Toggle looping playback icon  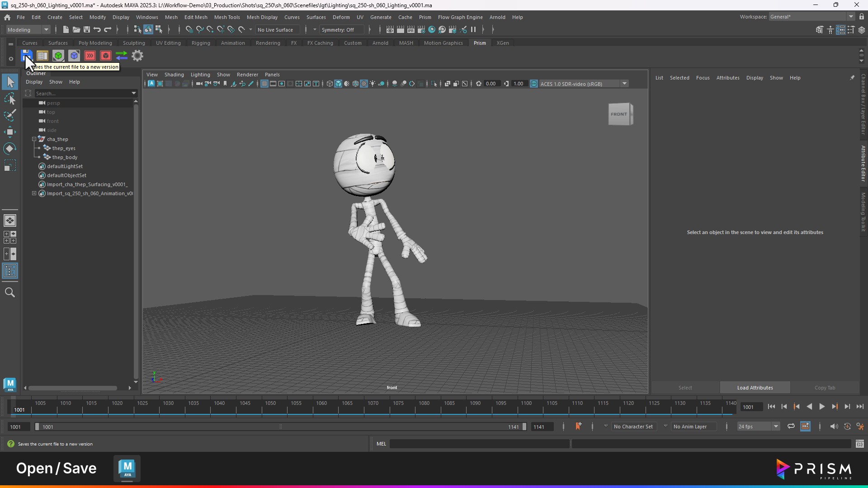coord(791,426)
